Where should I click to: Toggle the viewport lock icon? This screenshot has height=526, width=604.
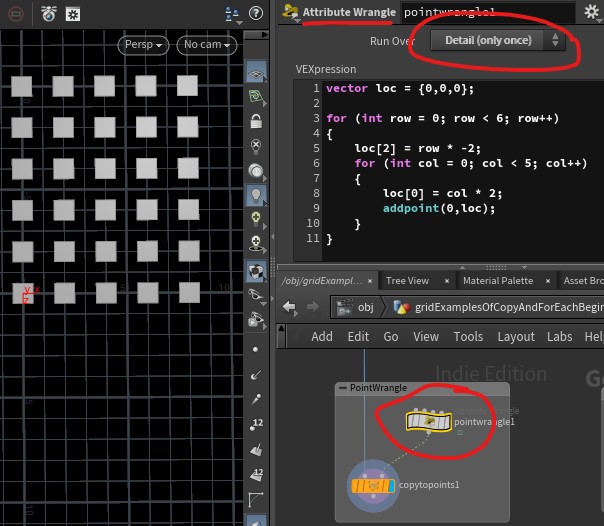pyautogui.click(x=256, y=122)
